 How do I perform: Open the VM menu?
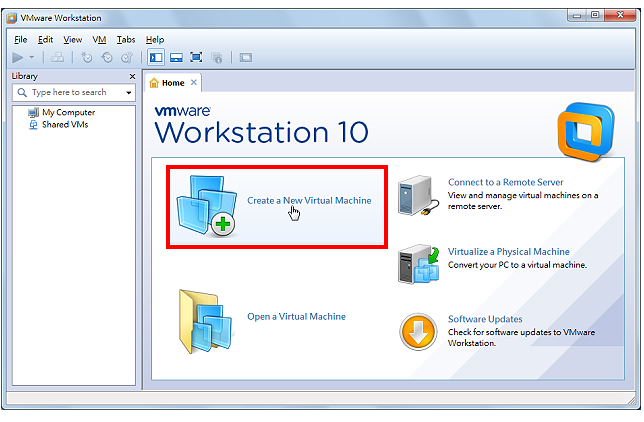click(x=99, y=40)
